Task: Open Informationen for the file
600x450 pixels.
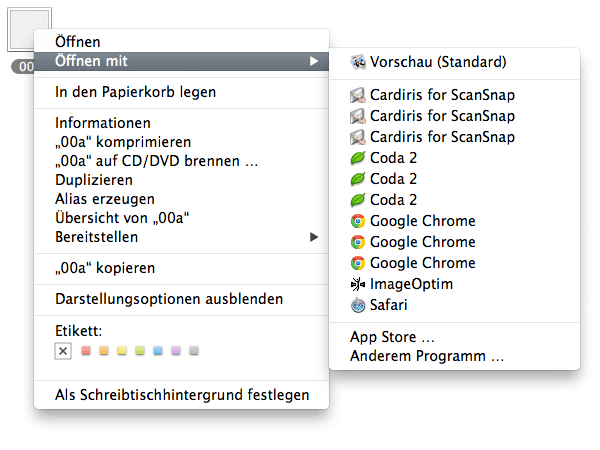Action: 181,123
